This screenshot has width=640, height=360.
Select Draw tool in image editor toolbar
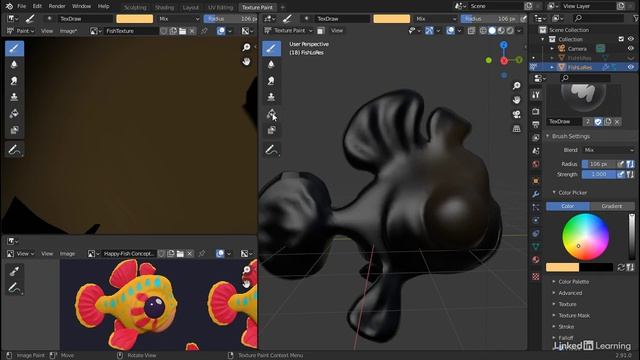tap(14, 49)
